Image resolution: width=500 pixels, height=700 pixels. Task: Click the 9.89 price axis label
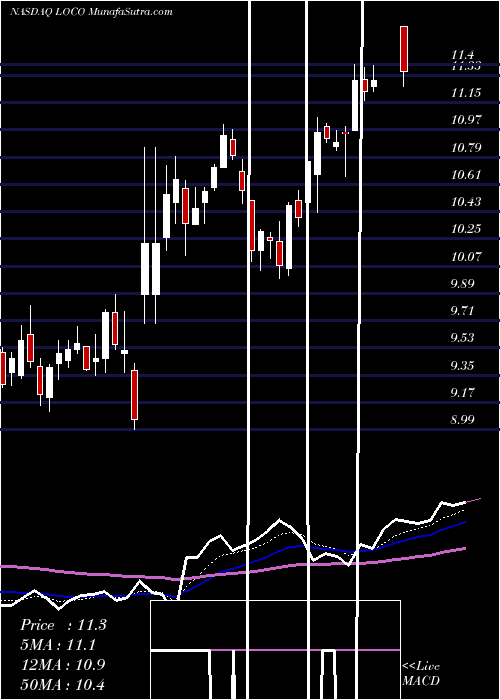click(462, 284)
